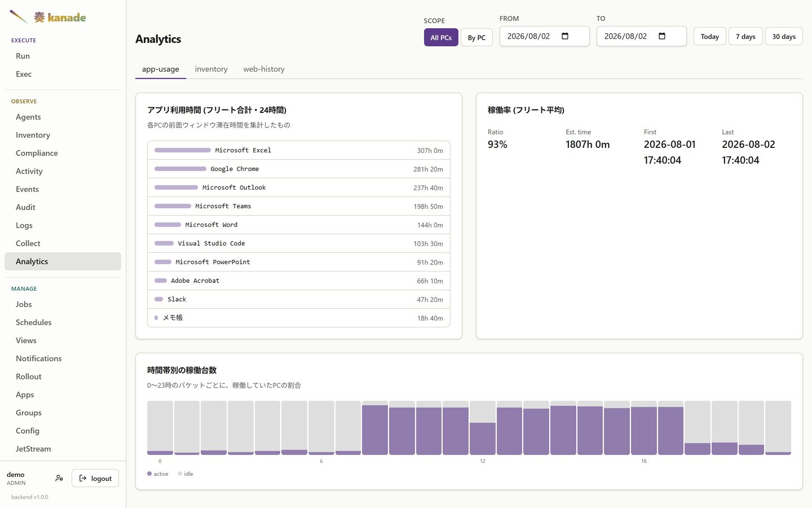Click the FROM date field

(545, 36)
